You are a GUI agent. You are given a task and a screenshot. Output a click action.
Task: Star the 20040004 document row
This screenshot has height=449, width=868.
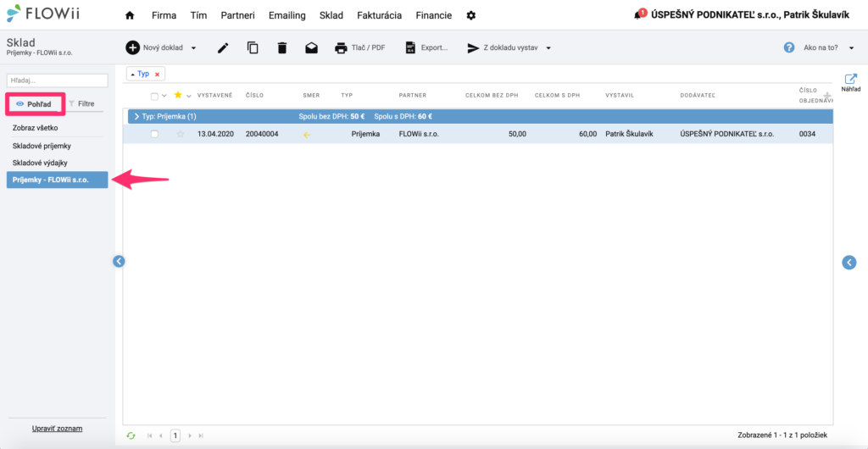point(180,134)
